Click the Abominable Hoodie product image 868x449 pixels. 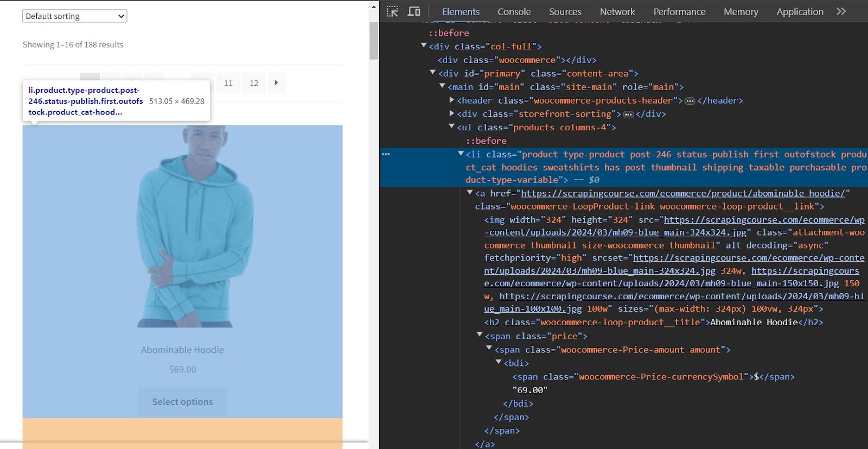tap(182, 226)
